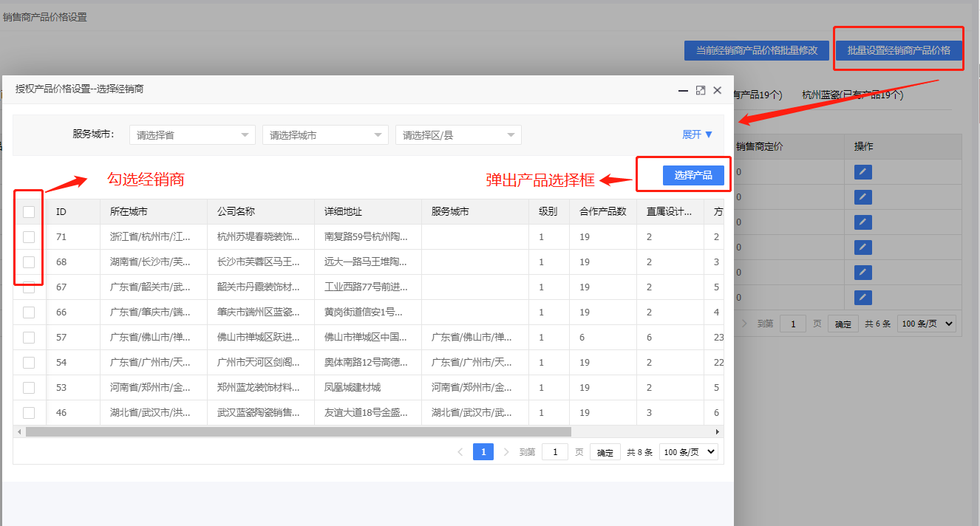Screen dimensions: 980x526
Task: Click 当前经销商产品价格批量修改 button
Action: click(x=756, y=50)
